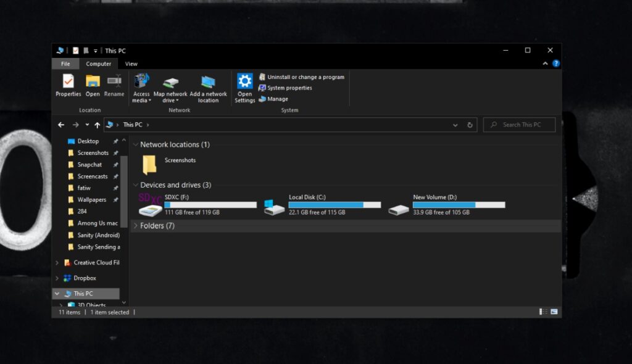This screenshot has height=364, width=632.
Task: Click Uninstall or change a program
Action: click(302, 77)
